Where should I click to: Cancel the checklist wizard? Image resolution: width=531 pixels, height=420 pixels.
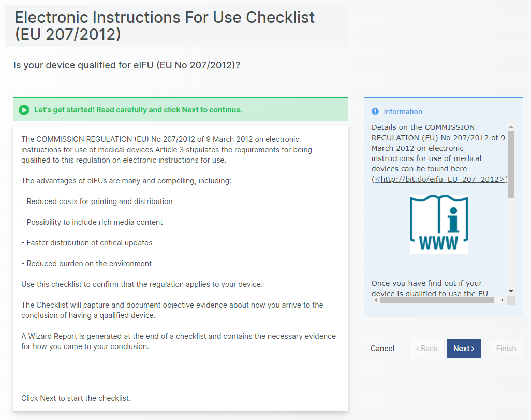click(382, 349)
